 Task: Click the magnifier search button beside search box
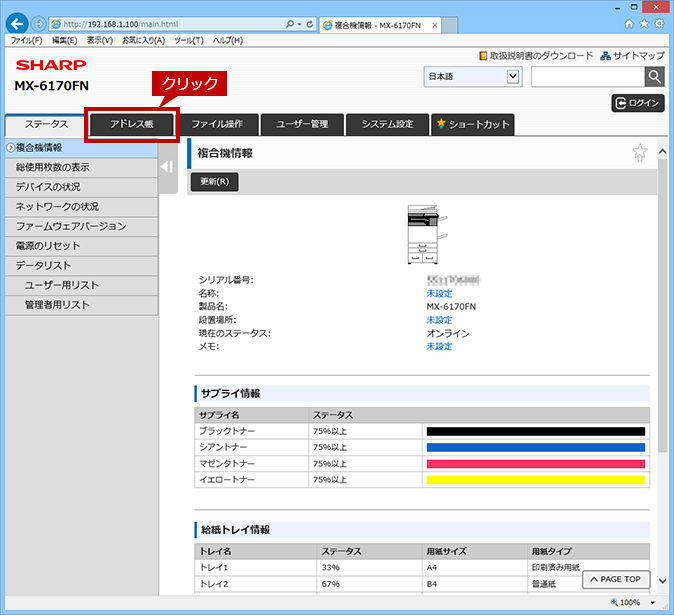pyautogui.click(x=654, y=77)
